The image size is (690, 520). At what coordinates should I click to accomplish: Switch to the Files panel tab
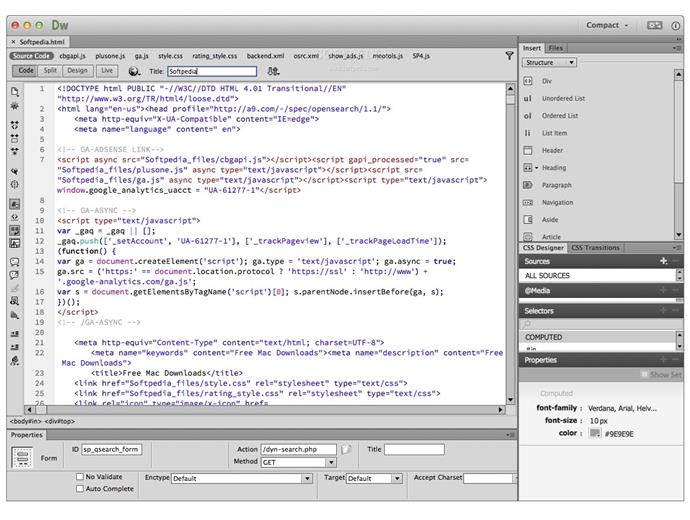pos(555,48)
